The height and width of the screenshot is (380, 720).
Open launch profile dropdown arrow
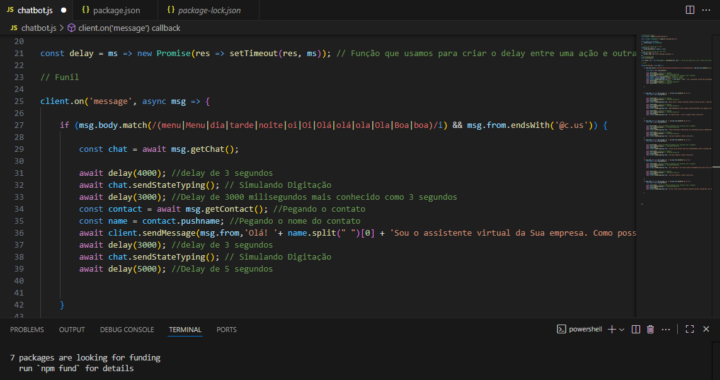622,330
